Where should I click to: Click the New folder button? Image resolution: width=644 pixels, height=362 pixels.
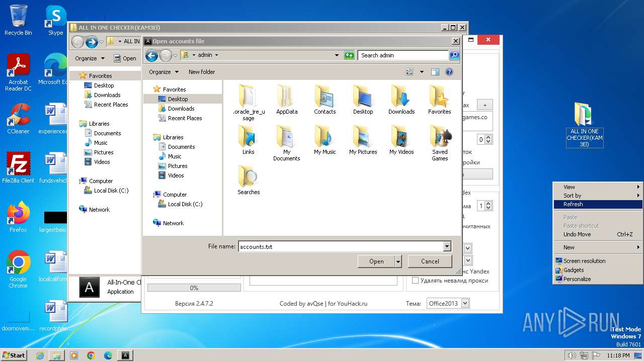click(x=202, y=72)
